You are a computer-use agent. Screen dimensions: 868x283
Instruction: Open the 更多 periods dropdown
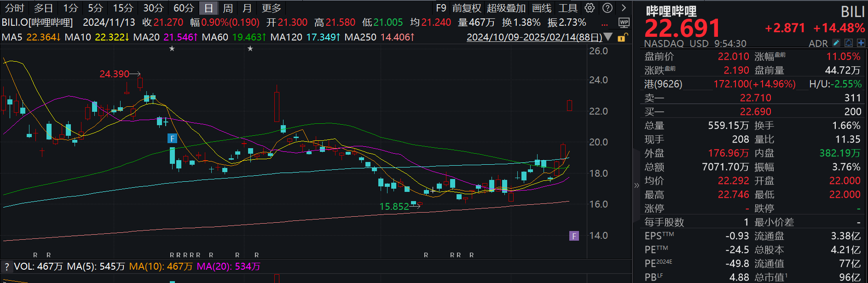[x=271, y=8]
